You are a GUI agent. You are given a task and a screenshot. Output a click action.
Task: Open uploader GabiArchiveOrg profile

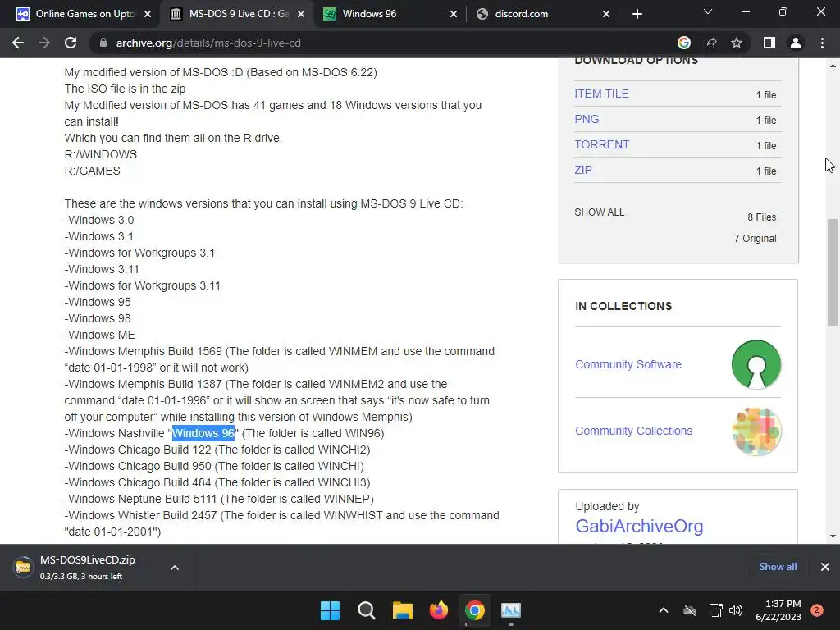(x=639, y=526)
